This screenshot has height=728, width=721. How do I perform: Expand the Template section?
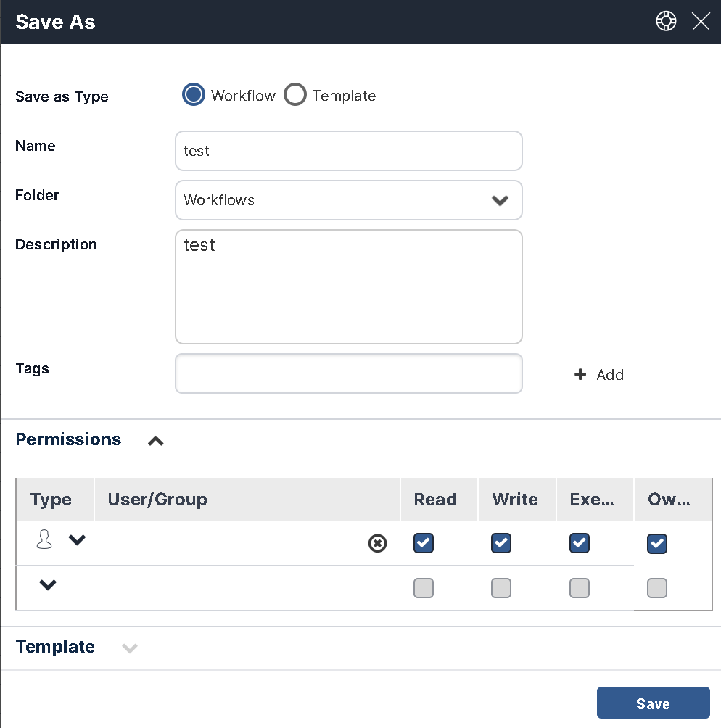point(129,648)
